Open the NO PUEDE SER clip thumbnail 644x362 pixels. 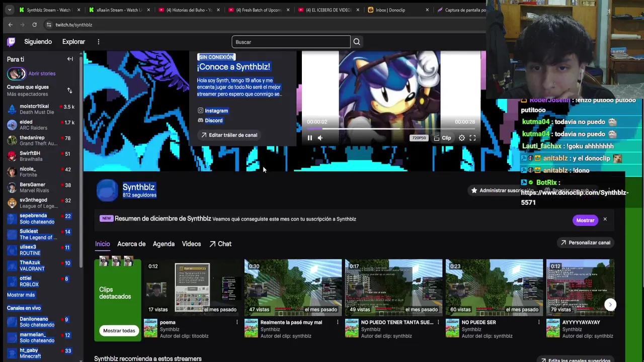pos(494,288)
